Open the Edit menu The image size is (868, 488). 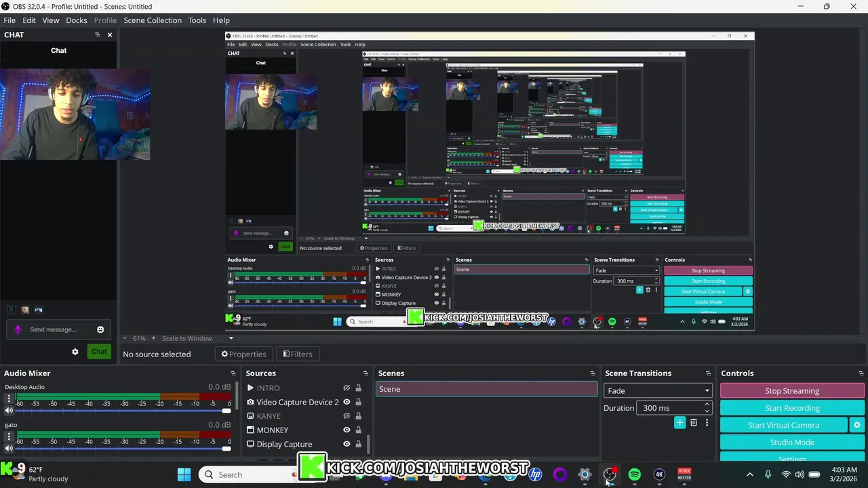point(29,20)
